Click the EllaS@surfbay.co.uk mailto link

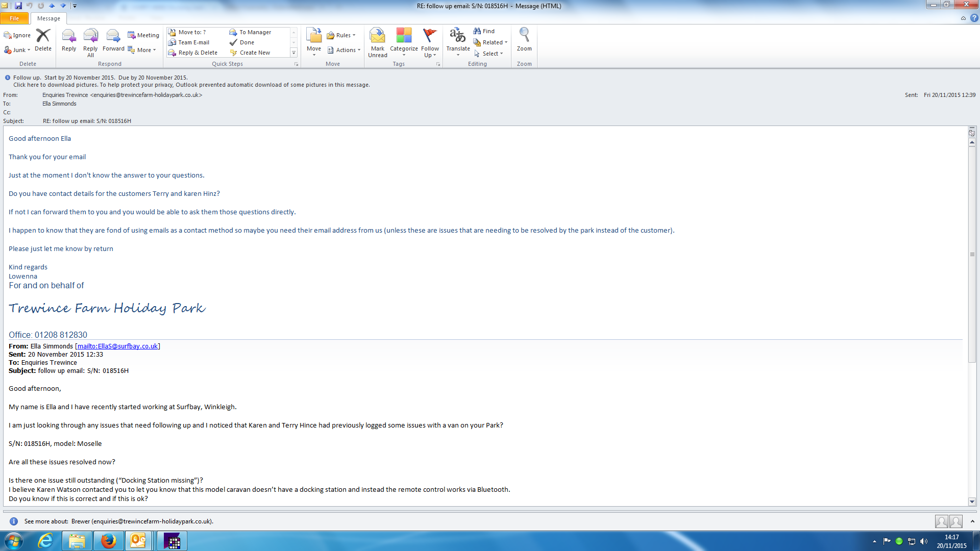coord(117,346)
